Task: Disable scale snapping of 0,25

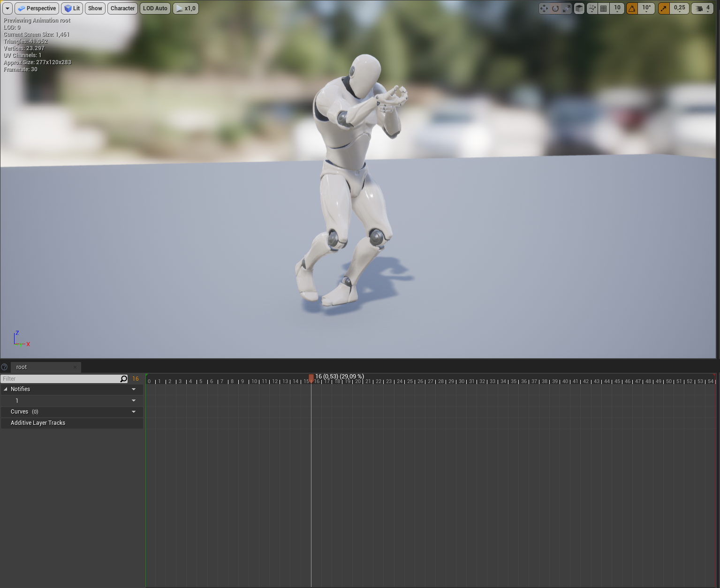Action: click(x=663, y=8)
